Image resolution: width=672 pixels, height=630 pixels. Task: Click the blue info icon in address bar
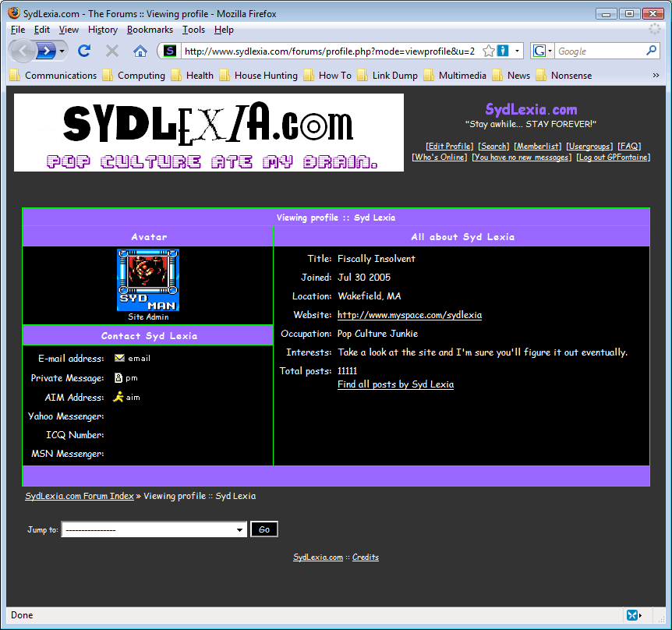pos(503,51)
